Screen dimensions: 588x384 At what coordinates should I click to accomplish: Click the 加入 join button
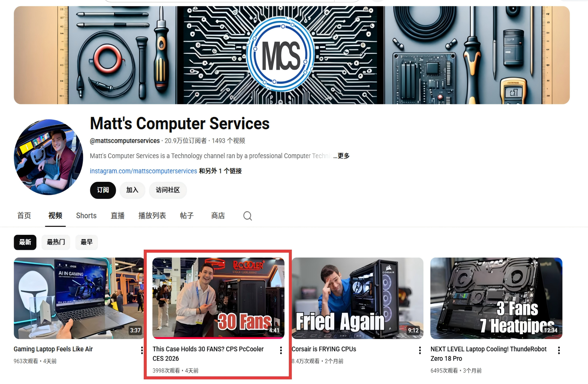(132, 190)
